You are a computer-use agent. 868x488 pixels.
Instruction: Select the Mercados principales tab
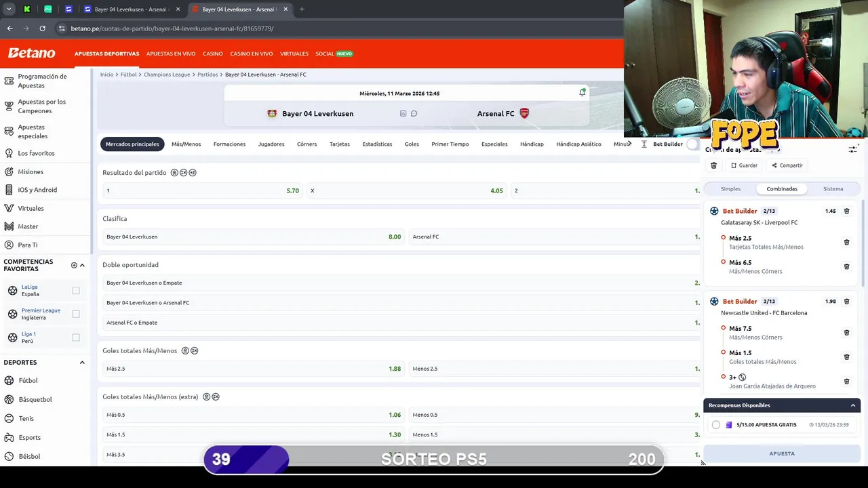(x=132, y=144)
